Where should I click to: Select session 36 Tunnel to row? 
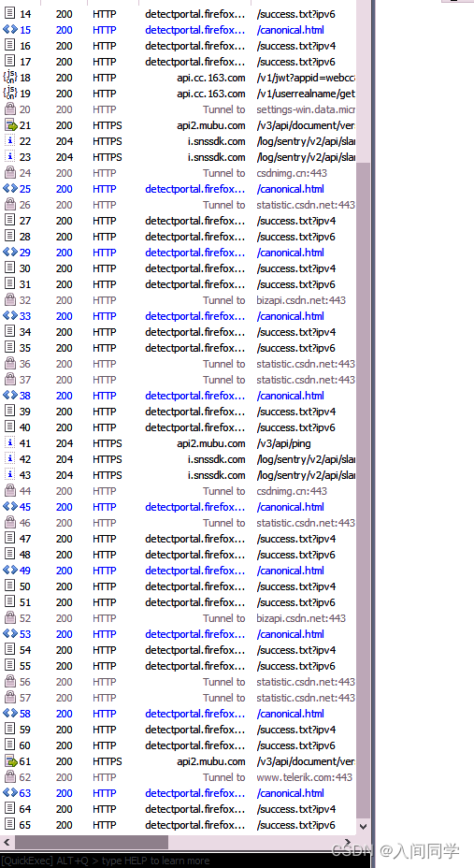(x=224, y=364)
